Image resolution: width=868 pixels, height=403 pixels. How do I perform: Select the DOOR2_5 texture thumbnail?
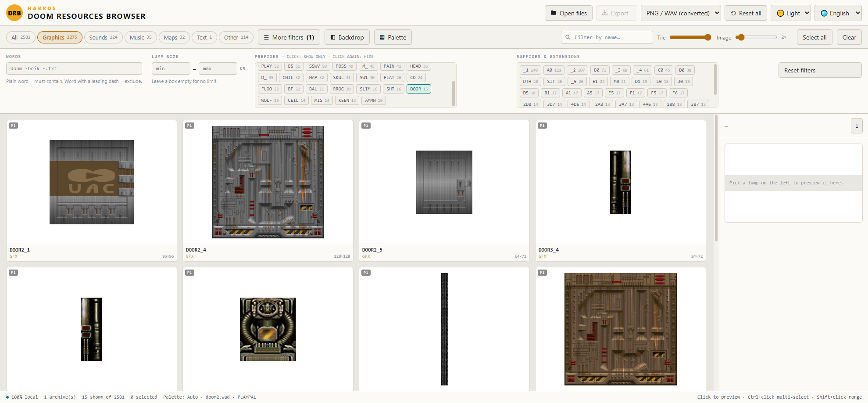[x=444, y=182]
